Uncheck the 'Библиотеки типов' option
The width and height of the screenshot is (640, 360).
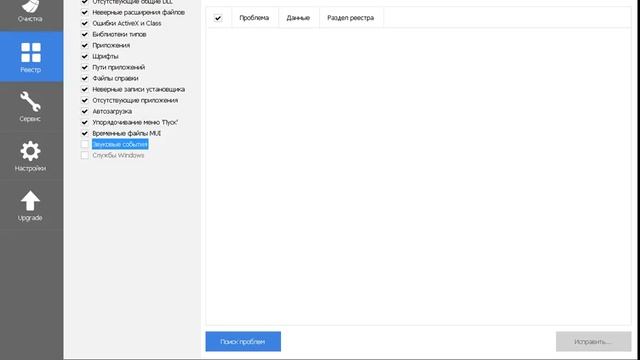pyautogui.click(x=84, y=34)
